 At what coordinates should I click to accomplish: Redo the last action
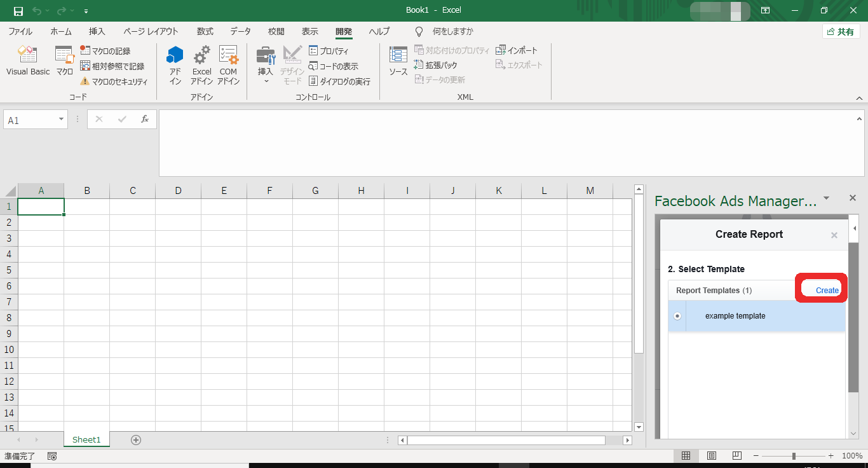point(61,11)
